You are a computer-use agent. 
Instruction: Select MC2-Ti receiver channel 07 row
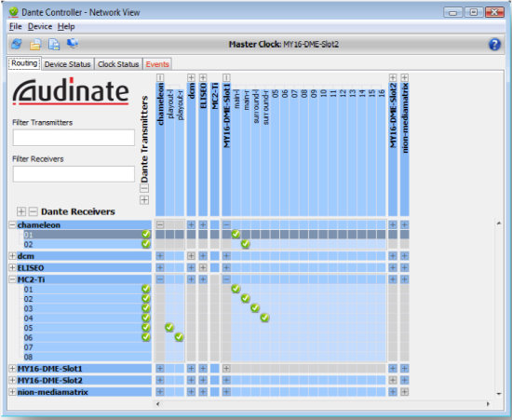[88, 346]
